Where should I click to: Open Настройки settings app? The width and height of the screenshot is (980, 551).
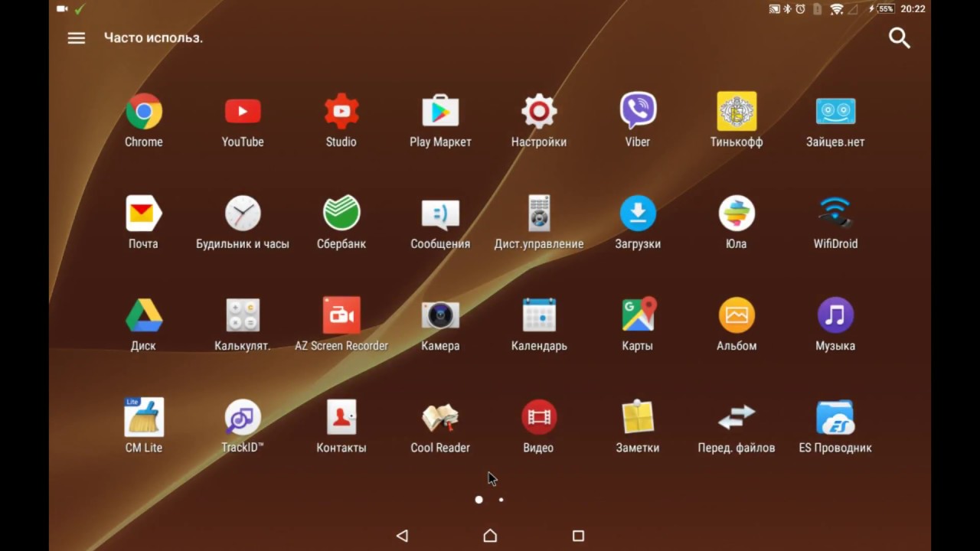(x=539, y=112)
